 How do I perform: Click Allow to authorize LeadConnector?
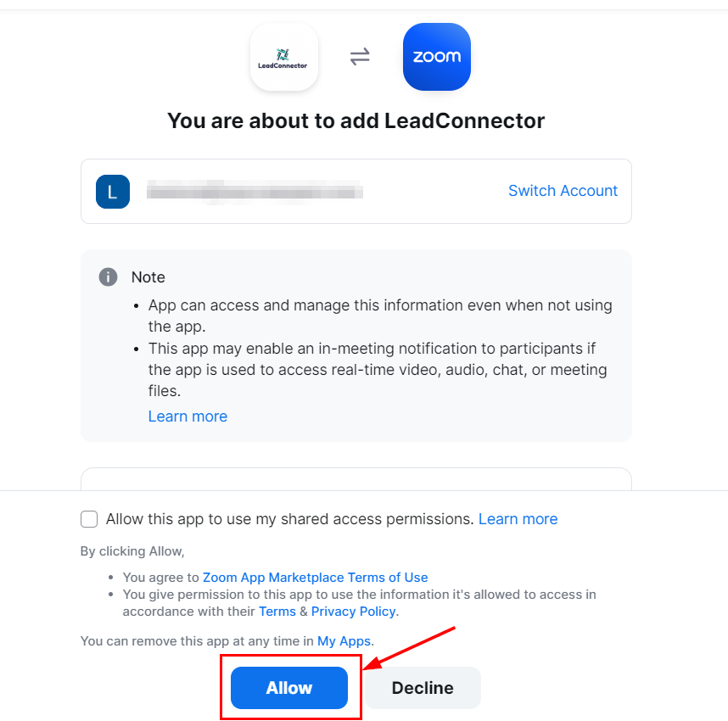(288, 688)
